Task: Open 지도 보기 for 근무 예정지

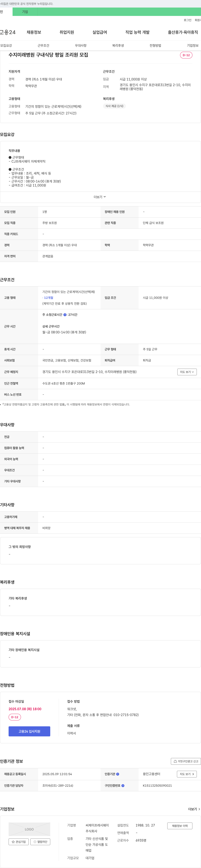Action: 187,372
